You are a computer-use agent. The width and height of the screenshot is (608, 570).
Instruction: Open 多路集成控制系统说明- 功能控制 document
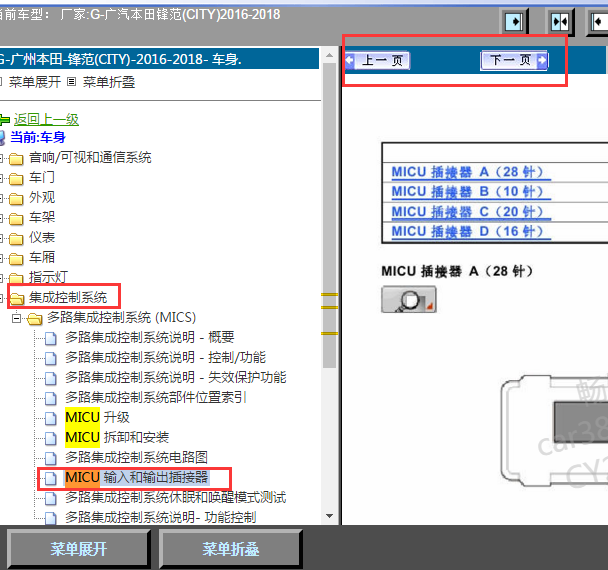(161, 517)
